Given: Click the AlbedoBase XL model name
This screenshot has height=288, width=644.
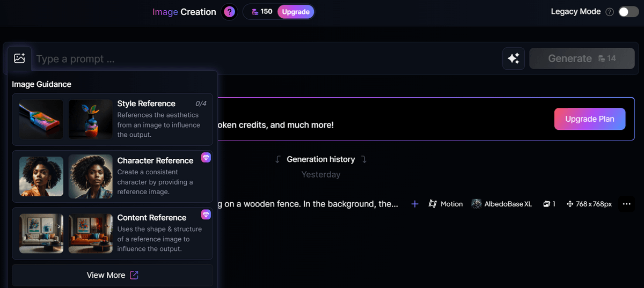Looking at the screenshot, I should point(508,204).
